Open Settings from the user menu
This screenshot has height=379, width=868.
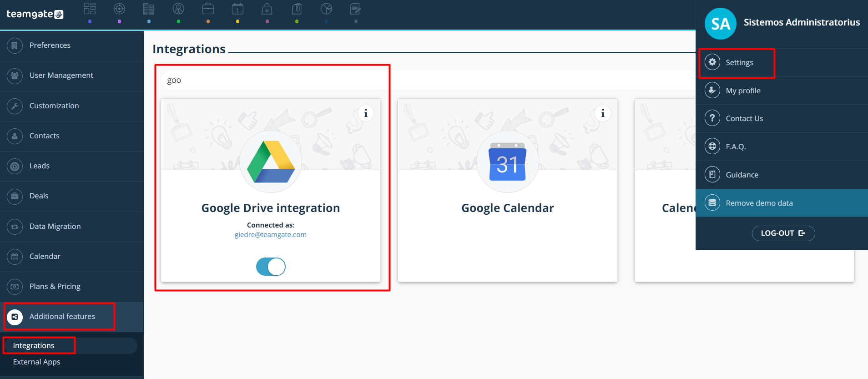coord(782,62)
